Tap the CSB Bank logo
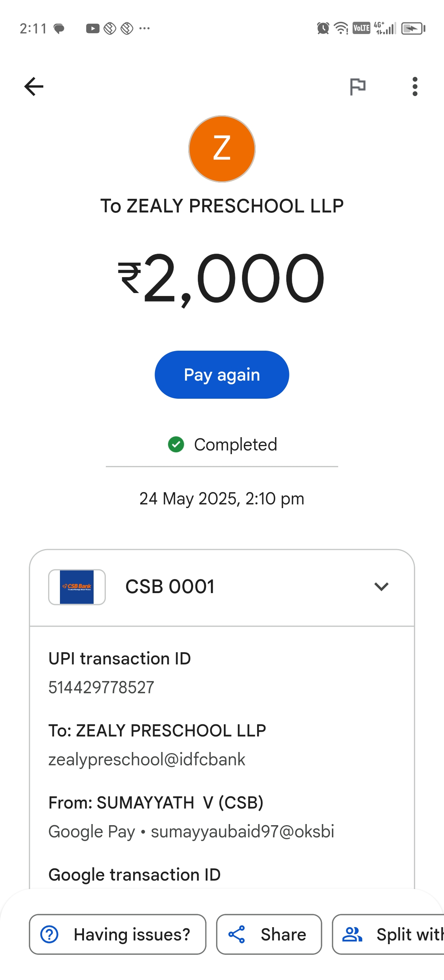Screen dimensions: 444x980 [77, 586]
